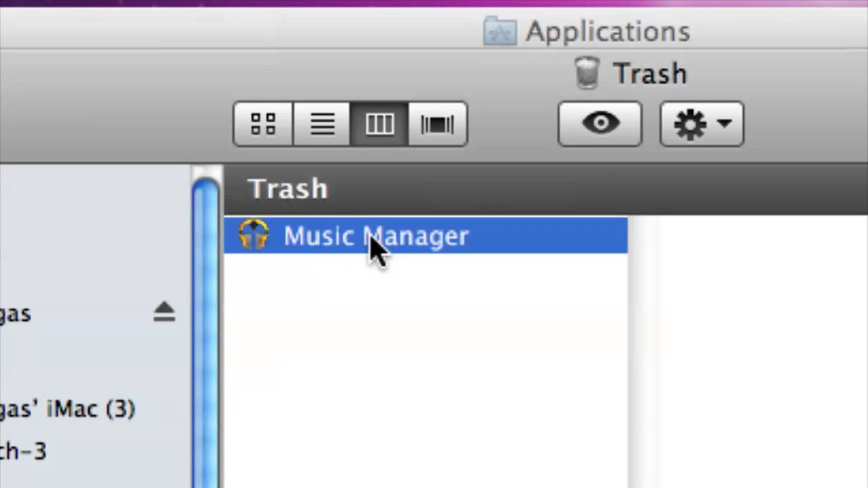This screenshot has height=488, width=868.
Task: Click the Trash title label
Action: [x=650, y=74]
